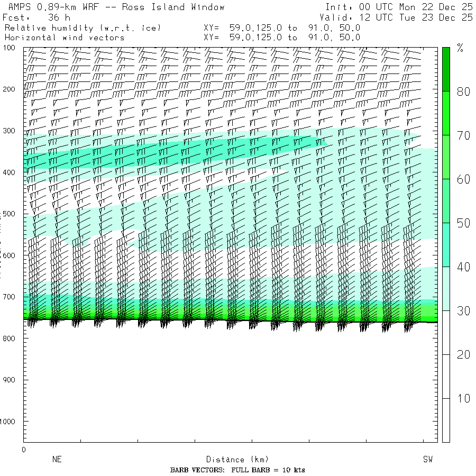
Task: Select the pale mint swatch between 30 and 40
Action: [446, 288]
